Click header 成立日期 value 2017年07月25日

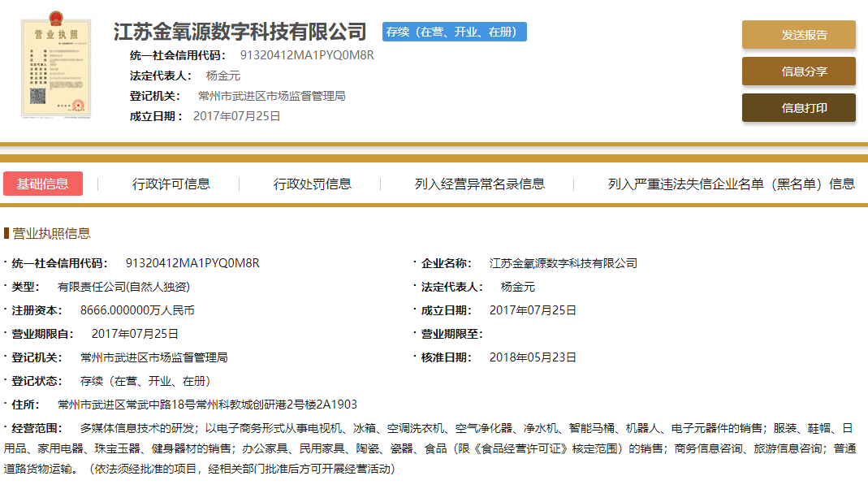click(x=236, y=116)
